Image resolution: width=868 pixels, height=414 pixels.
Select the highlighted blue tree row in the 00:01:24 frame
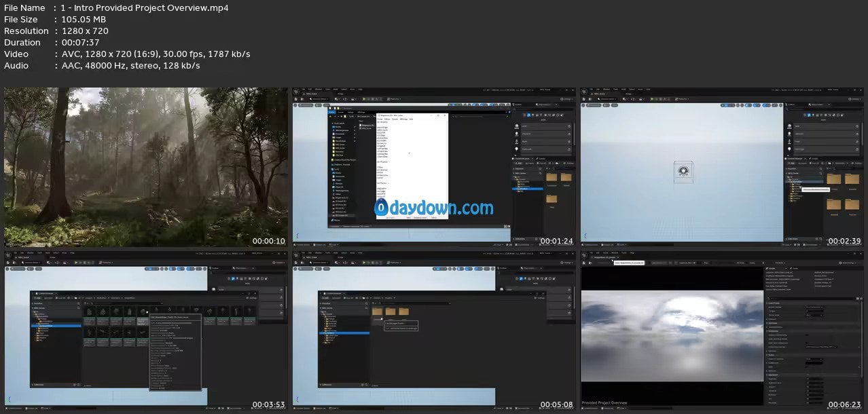tap(528, 189)
